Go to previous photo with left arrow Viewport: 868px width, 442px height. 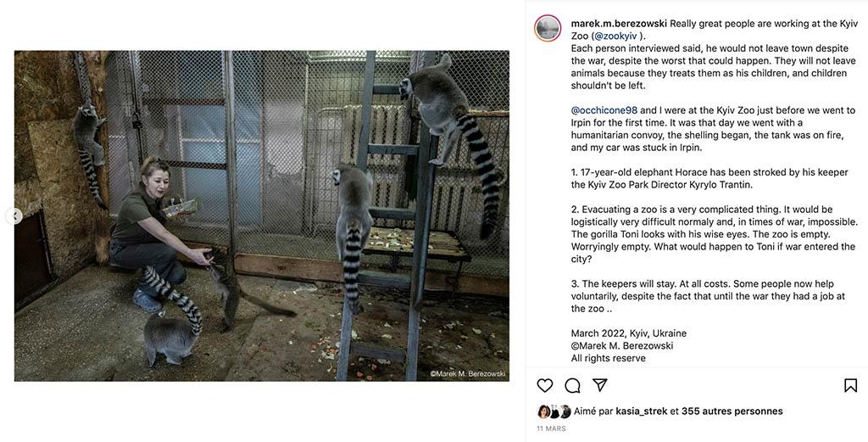[14, 216]
